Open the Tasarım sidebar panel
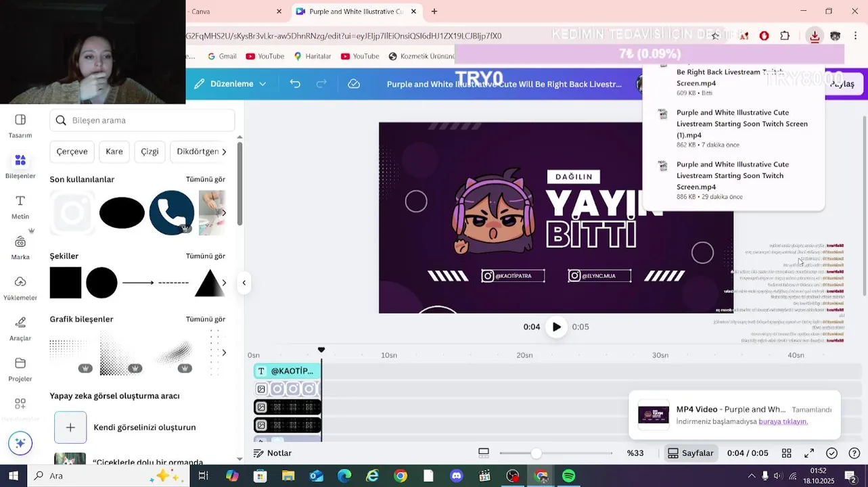 pyautogui.click(x=20, y=126)
